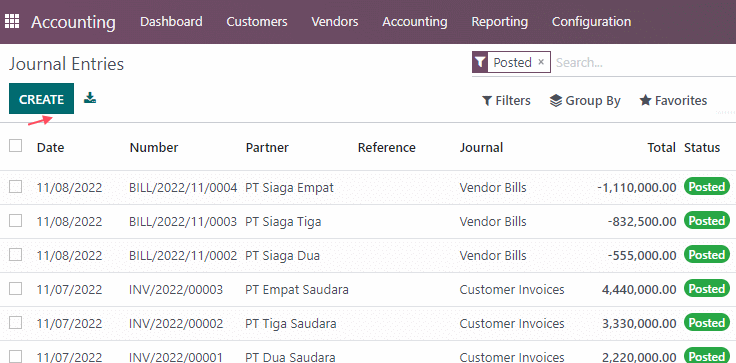Open the PT Tiga Saudara invoice row
The width and height of the screenshot is (736, 363).
coord(368,324)
